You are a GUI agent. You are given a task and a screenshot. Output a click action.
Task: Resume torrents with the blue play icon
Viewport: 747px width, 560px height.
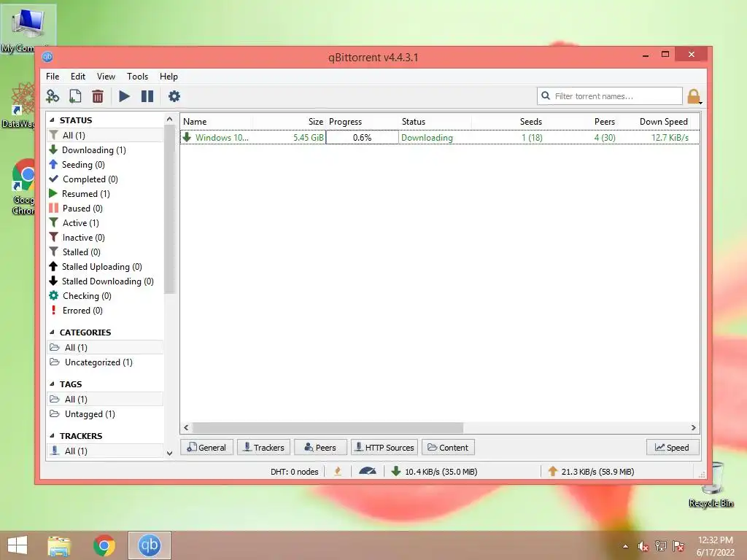124,96
